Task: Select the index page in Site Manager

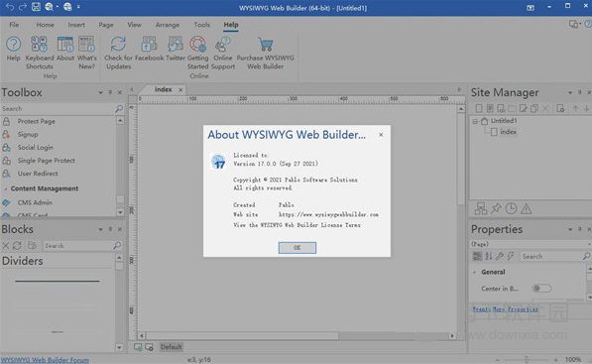Action: click(508, 132)
